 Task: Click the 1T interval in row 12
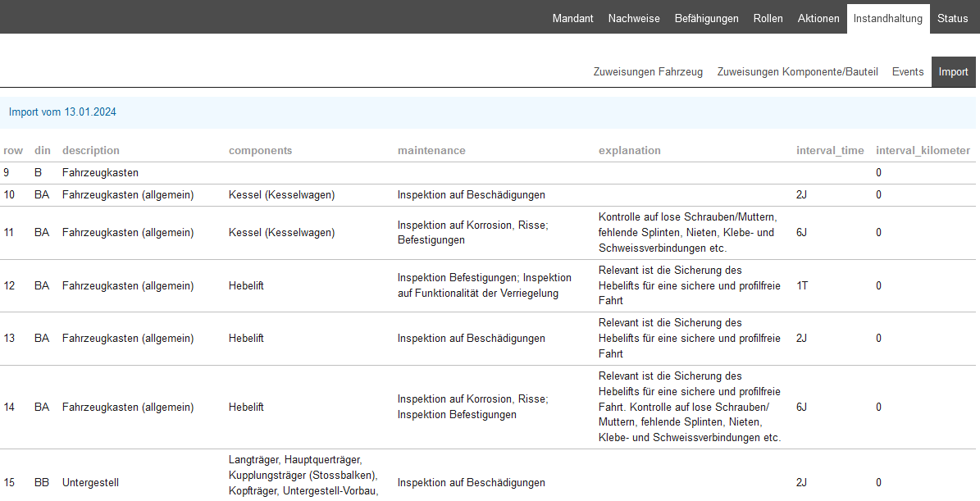(801, 285)
